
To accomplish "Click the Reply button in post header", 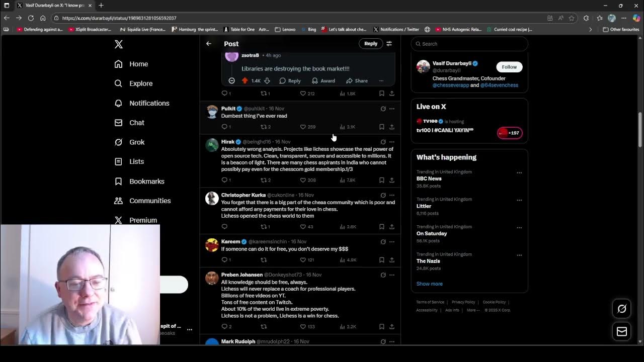I will (371, 44).
